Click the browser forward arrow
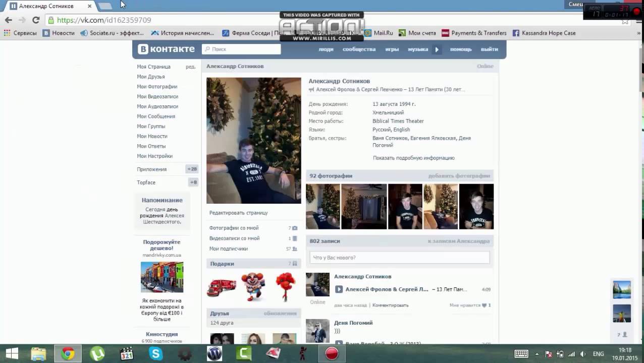Screen dimensions: 644x363 [22, 20]
